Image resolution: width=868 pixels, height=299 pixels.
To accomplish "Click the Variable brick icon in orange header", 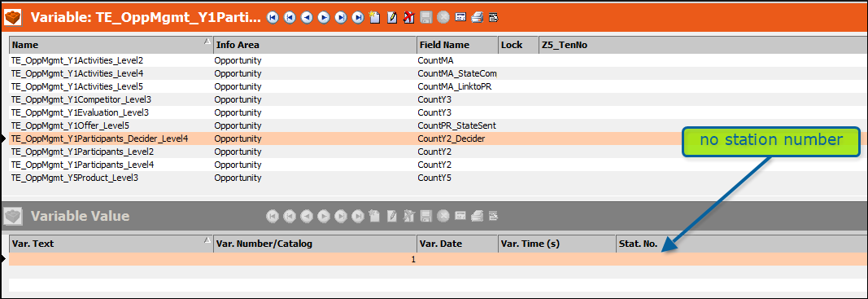I will pos(13,18).
